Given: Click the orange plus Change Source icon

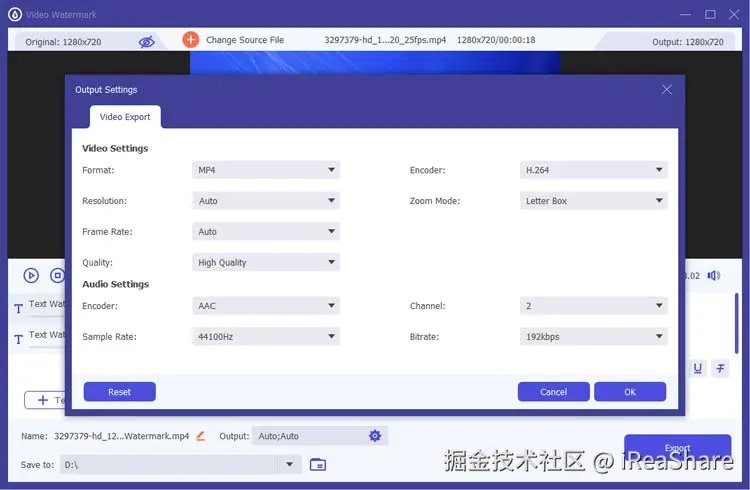Looking at the screenshot, I should [x=190, y=40].
